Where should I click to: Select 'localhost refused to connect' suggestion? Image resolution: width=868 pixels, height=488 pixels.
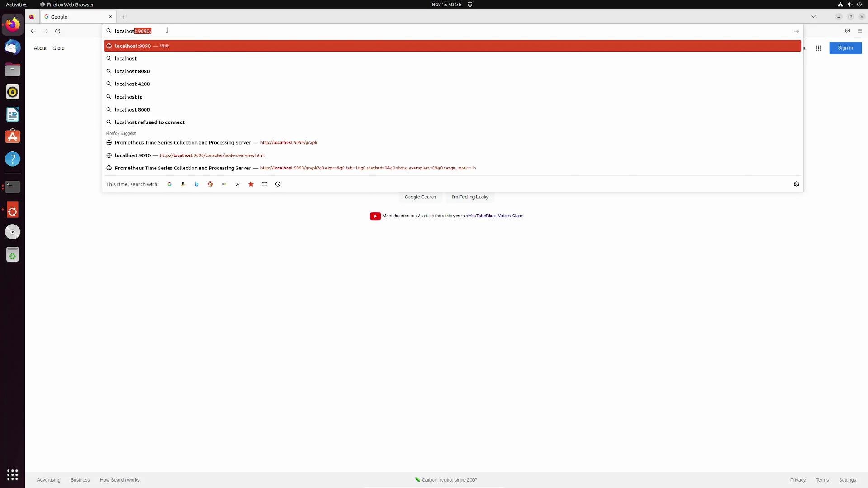pyautogui.click(x=453, y=122)
